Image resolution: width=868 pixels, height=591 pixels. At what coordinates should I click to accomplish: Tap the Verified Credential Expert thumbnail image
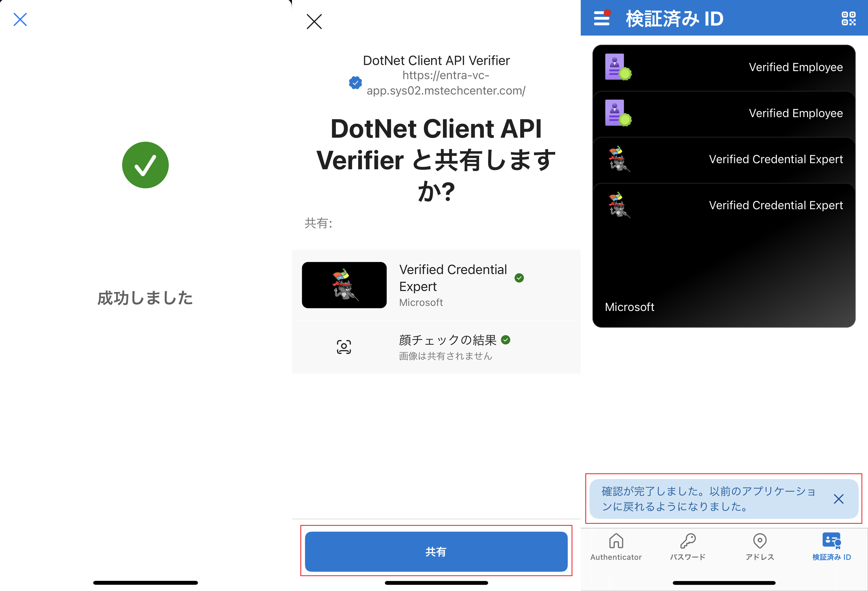[344, 285]
